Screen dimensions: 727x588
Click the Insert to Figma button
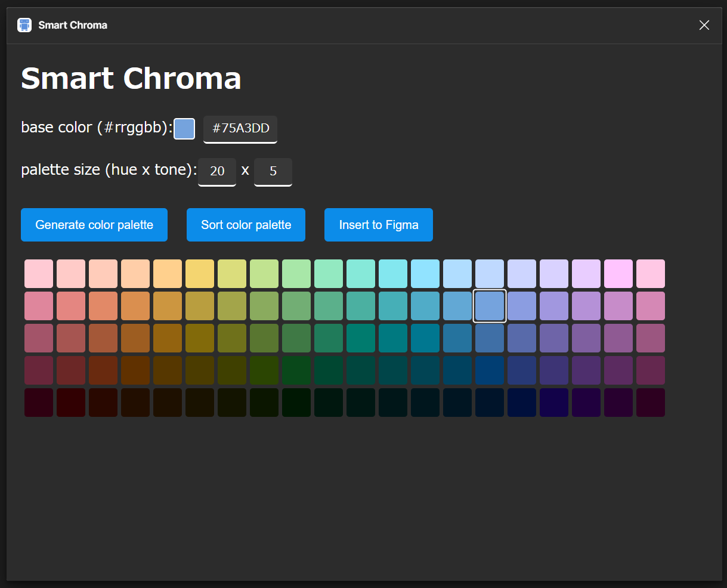coord(378,225)
